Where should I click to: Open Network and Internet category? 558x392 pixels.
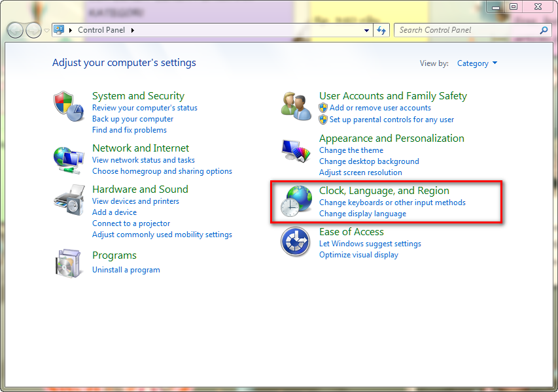pos(141,148)
